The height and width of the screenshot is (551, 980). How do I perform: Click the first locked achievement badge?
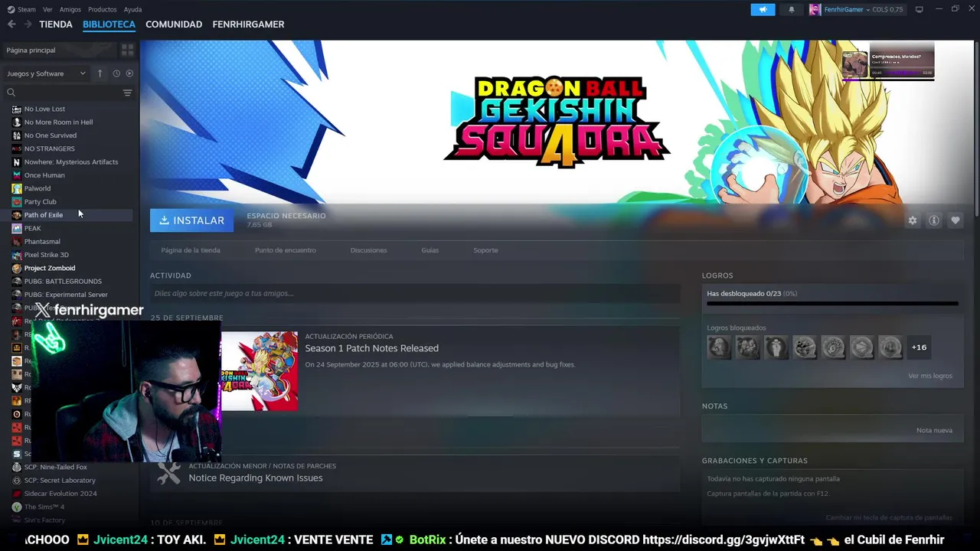coord(719,347)
